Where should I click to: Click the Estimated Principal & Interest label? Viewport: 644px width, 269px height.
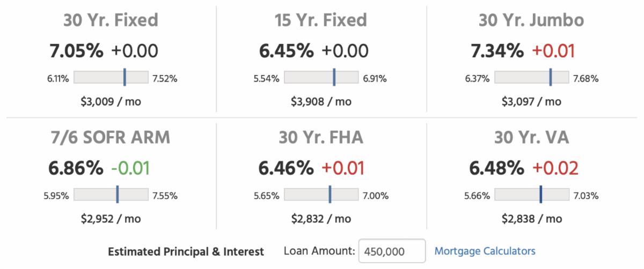click(x=186, y=251)
